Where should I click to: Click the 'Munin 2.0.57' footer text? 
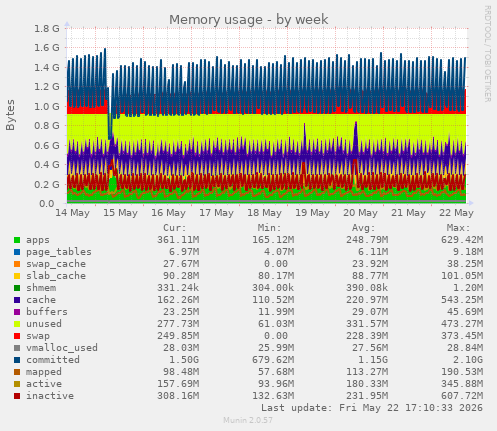[248, 420]
